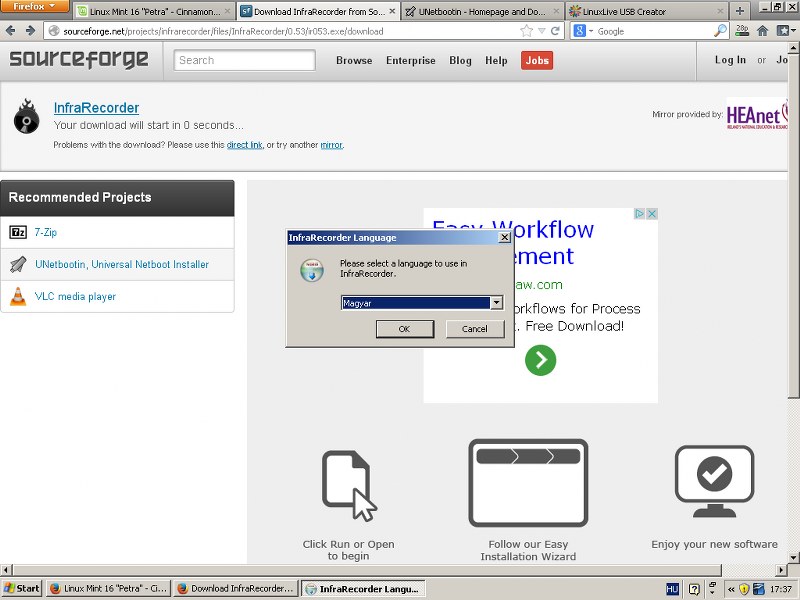The width and height of the screenshot is (800, 600).
Task: Click the Windows Start button
Action: (21, 589)
